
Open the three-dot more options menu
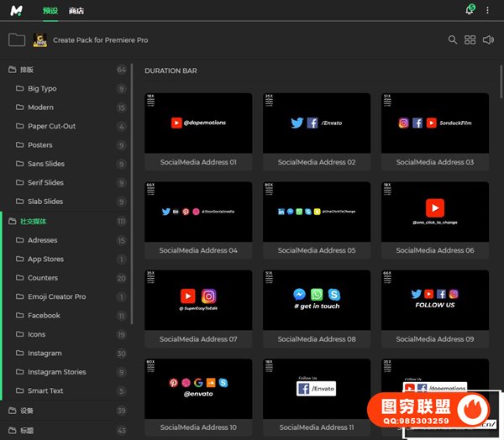pos(487,10)
